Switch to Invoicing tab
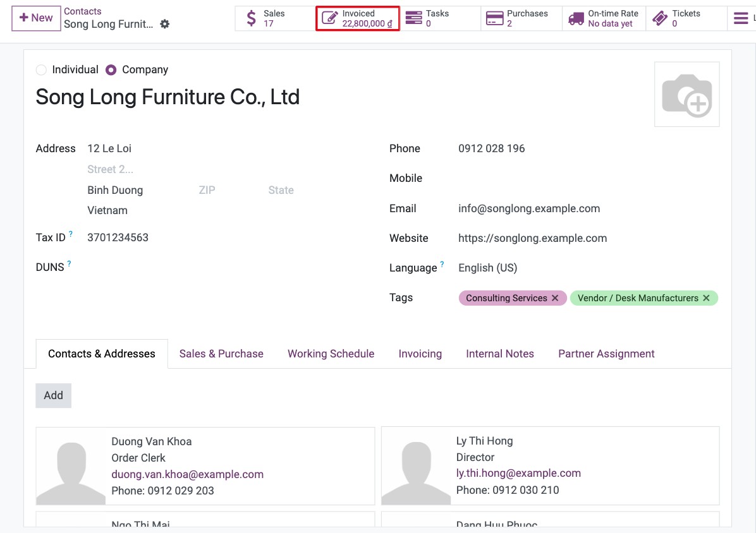Screen dimensions: 756x533 [x=420, y=354]
